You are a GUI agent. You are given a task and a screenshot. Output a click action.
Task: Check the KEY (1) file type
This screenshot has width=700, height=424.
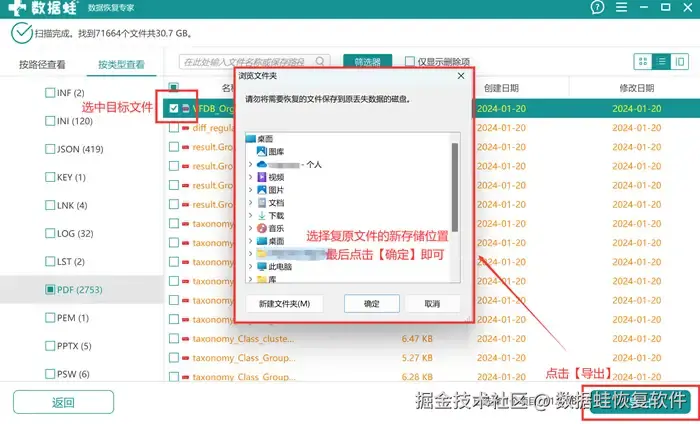[50, 177]
